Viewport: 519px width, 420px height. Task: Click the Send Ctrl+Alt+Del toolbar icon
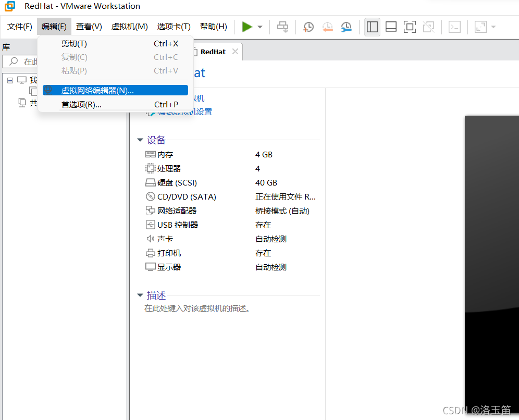[x=282, y=27]
